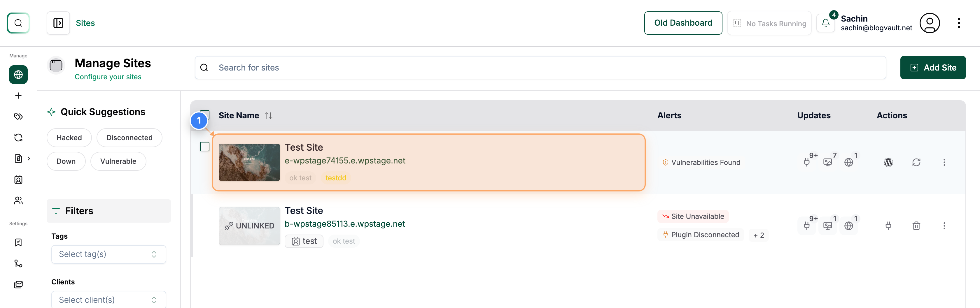Screen dimensions: 980x308
Task: Toggle the Site Name sort order arrows
Action: 269,115
